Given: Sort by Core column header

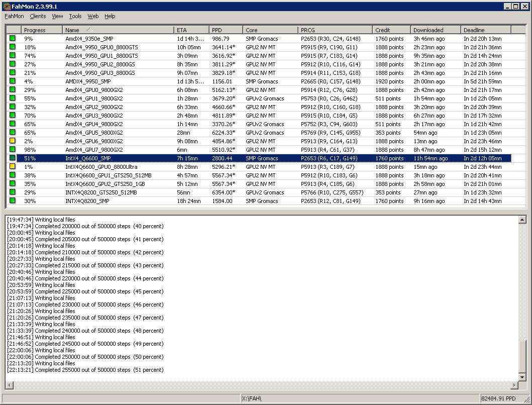Looking at the screenshot, I should (270, 30).
